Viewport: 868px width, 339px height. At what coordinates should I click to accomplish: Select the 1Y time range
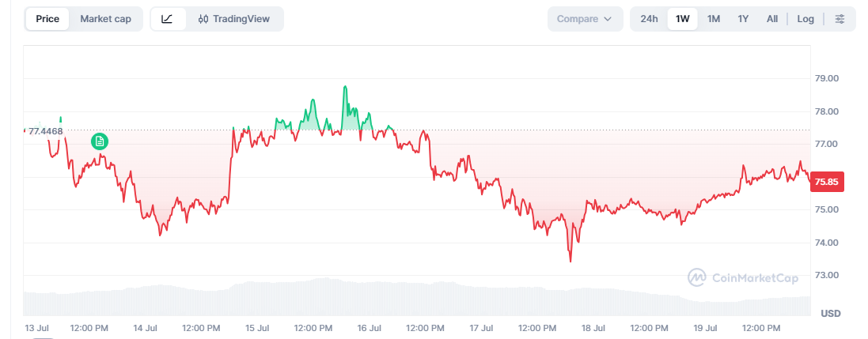pos(744,19)
